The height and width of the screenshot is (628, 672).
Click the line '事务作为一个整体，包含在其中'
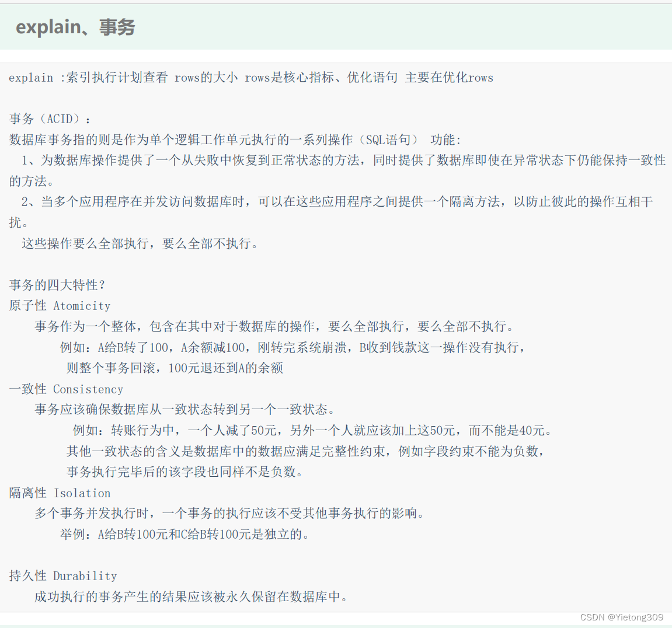274,326
